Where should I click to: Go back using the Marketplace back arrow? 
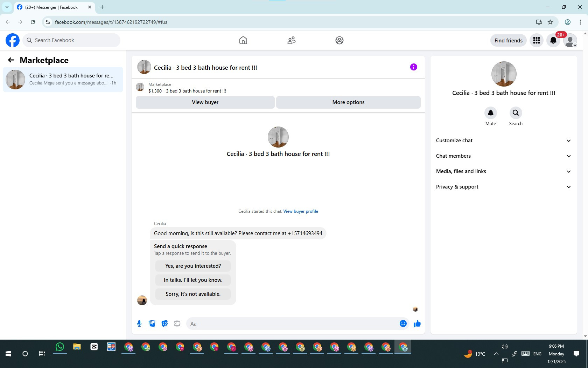pyautogui.click(x=11, y=60)
